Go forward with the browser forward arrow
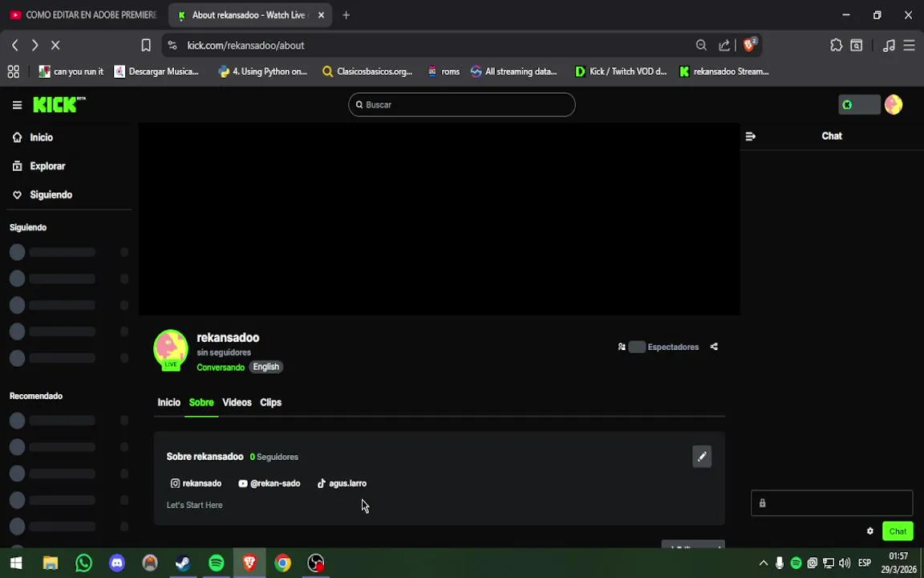The height and width of the screenshot is (578, 924). 34,46
